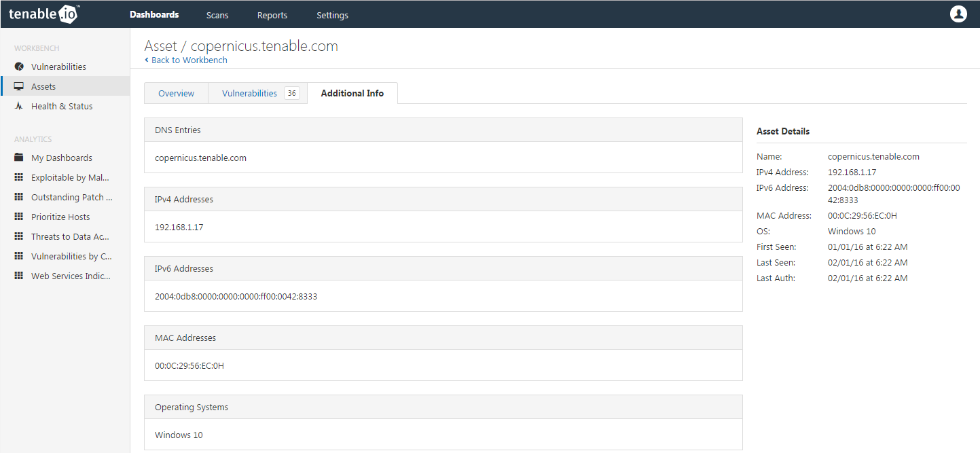Viewport: 980px width, 453px height.
Task: Open Threats to Data Ac... dashboard
Action: 70,236
